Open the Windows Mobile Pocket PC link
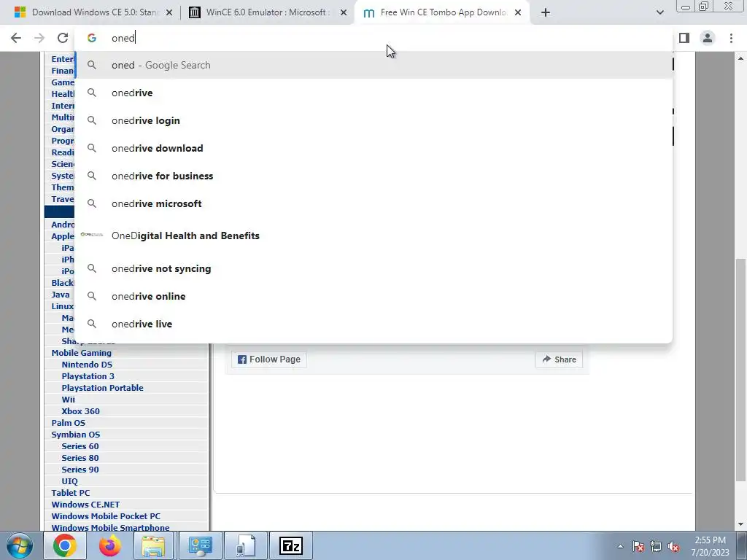This screenshot has height=560, width=747. [x=106, y=516]
